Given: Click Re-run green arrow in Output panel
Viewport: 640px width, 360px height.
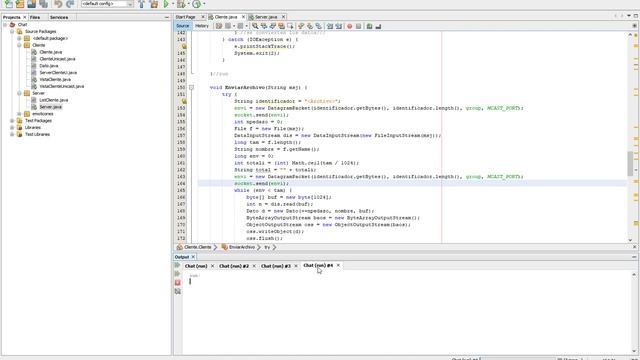Looking at the screenshot, I should [x=178, y=265].
